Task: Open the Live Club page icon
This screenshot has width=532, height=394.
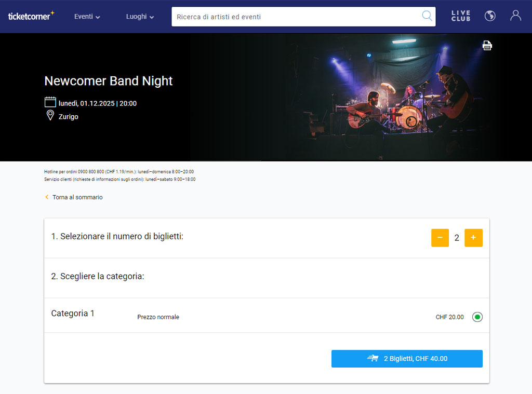Action: coord(460,16)
